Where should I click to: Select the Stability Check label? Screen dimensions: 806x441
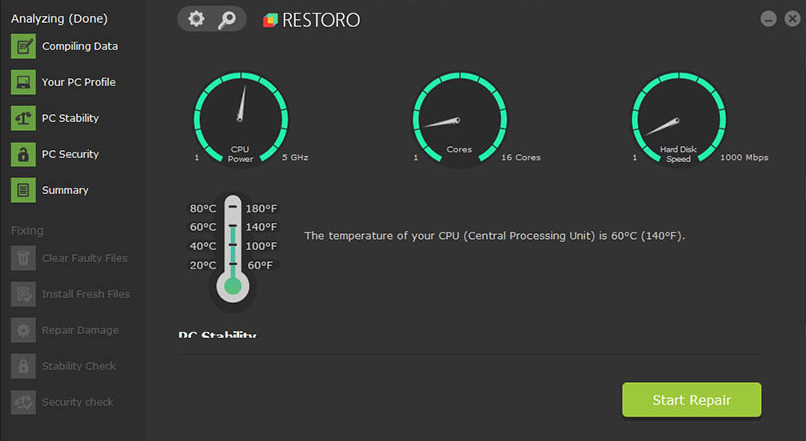coord(79,366)
